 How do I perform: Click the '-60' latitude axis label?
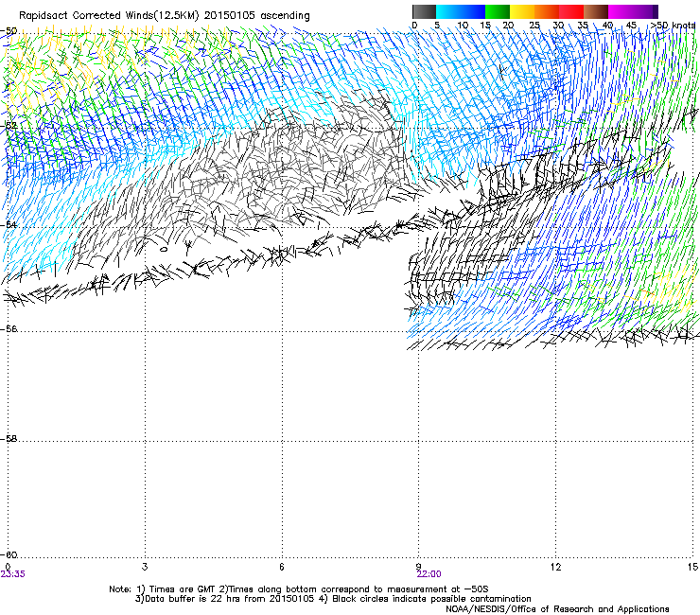pyautogui.click(x=9, y=554)
